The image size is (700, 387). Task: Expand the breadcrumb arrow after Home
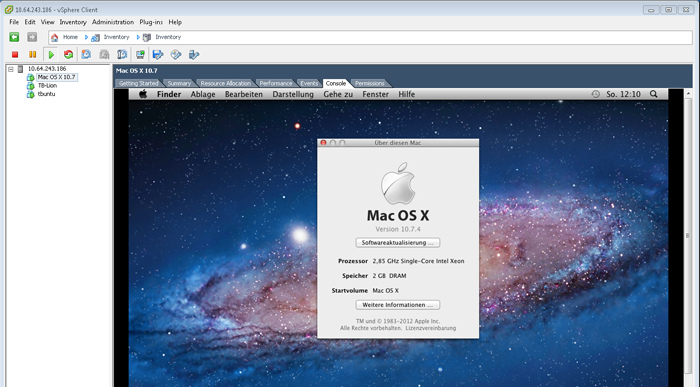pos(86,37)
